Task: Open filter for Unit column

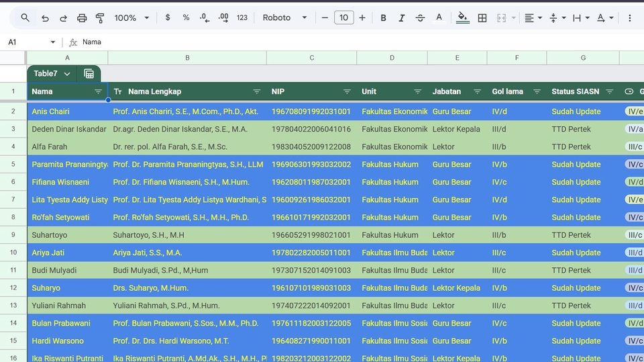Action: [418, 92]
